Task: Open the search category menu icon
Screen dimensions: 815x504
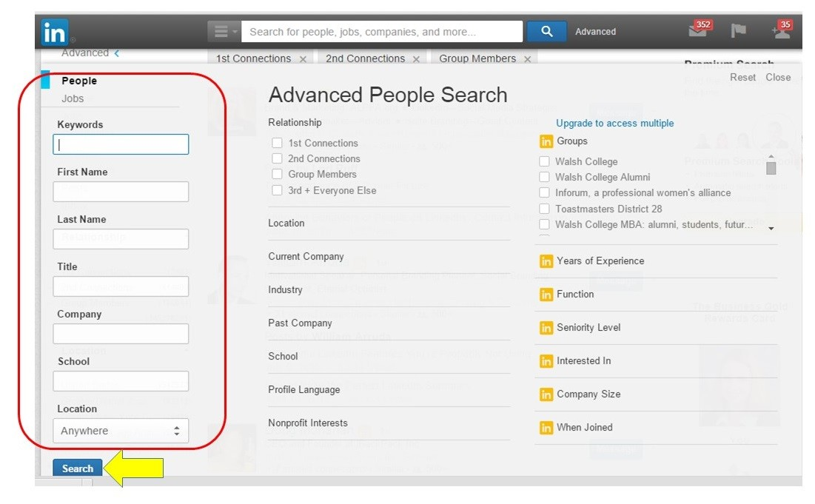Action: (x=224, y=32)
